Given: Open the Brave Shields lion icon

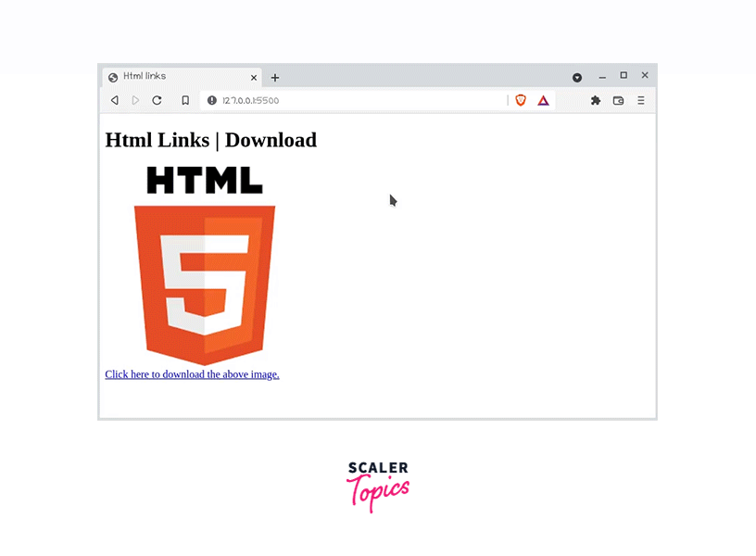Looking at the screenshot, I should 521,100.
